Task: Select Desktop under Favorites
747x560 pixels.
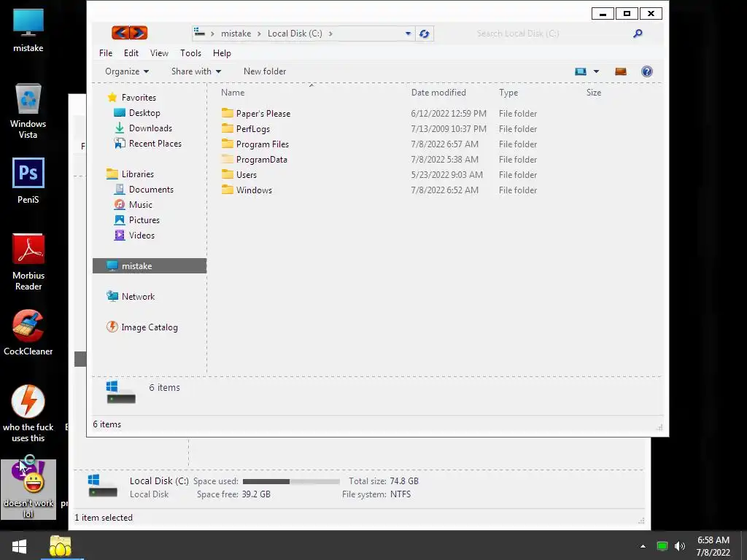Action: [136, 112]
